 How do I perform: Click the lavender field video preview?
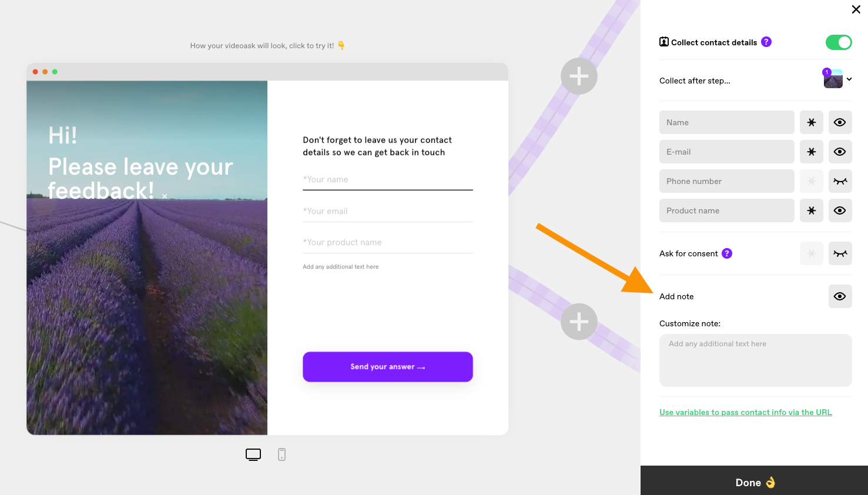(147, 258)
